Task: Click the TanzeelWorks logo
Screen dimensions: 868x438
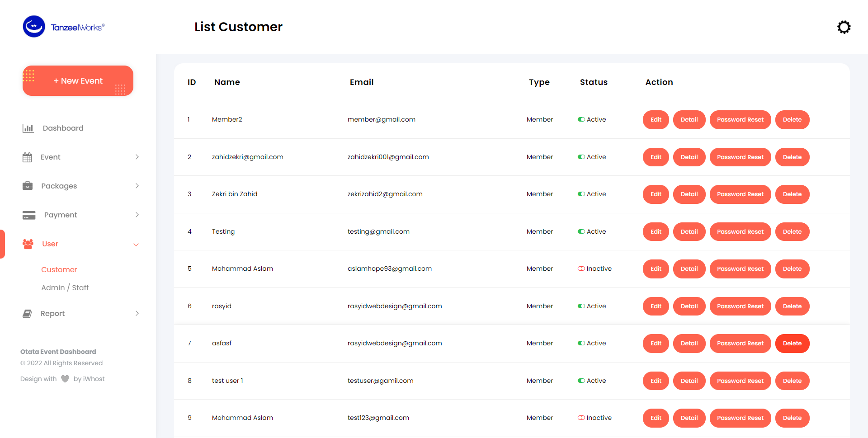Action: pos(64,27)
